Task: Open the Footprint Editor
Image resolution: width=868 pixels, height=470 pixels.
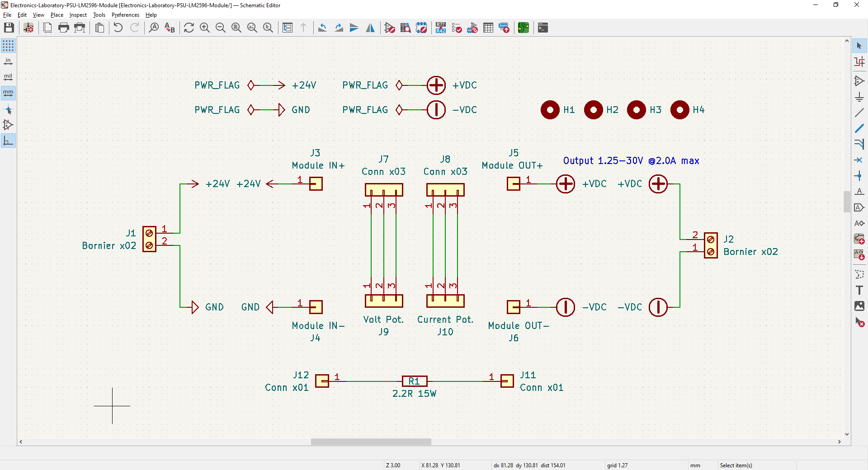Action: pos(421,28)
